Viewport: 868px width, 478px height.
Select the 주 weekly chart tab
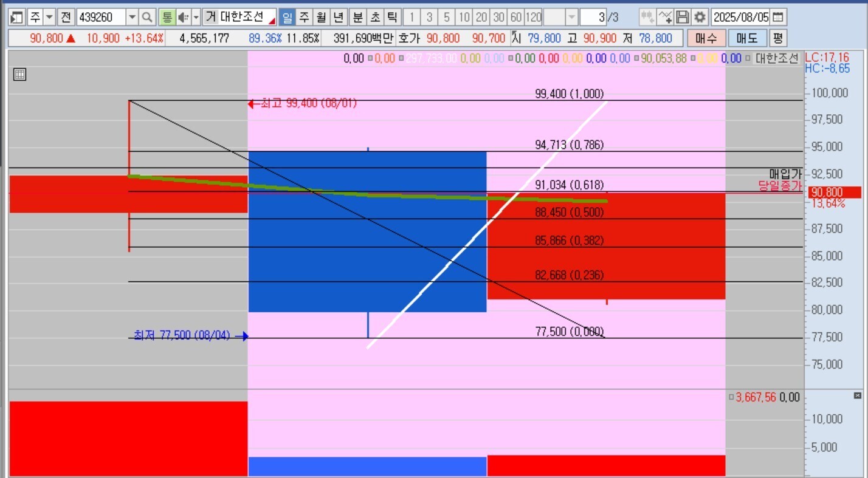point(305,17)
